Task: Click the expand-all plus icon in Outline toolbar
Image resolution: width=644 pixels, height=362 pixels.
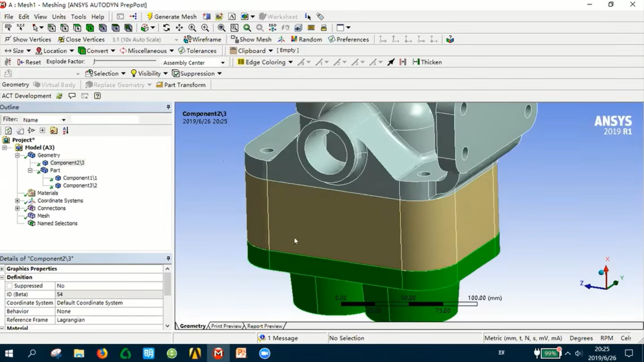Action: point(42,130)
